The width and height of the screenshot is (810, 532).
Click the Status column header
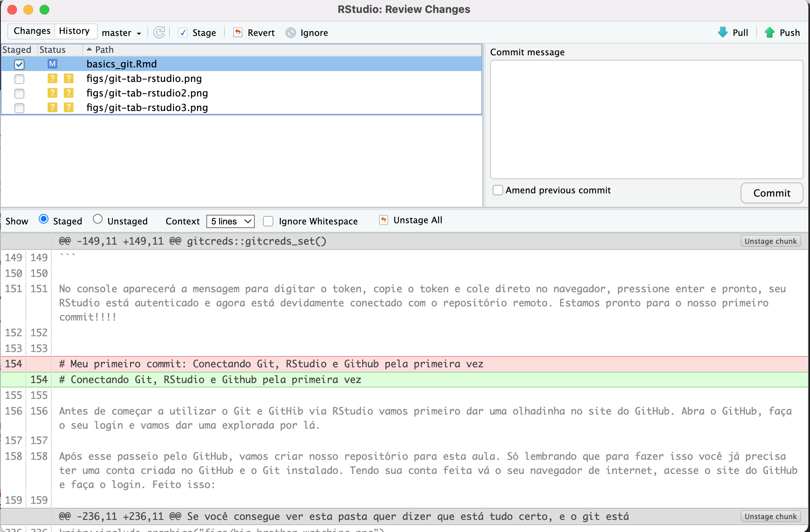[x=52, y=50]
